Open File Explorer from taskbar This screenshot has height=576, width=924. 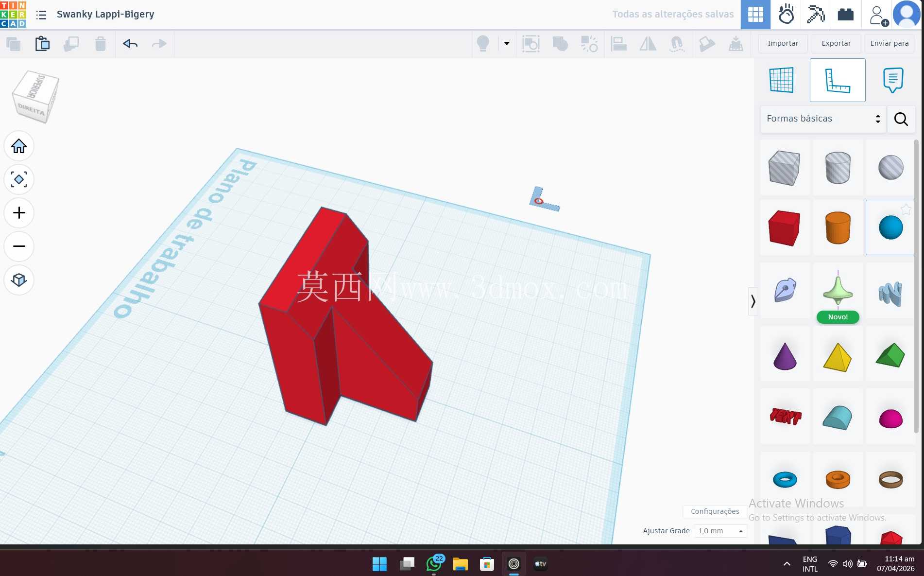point(460,564)
